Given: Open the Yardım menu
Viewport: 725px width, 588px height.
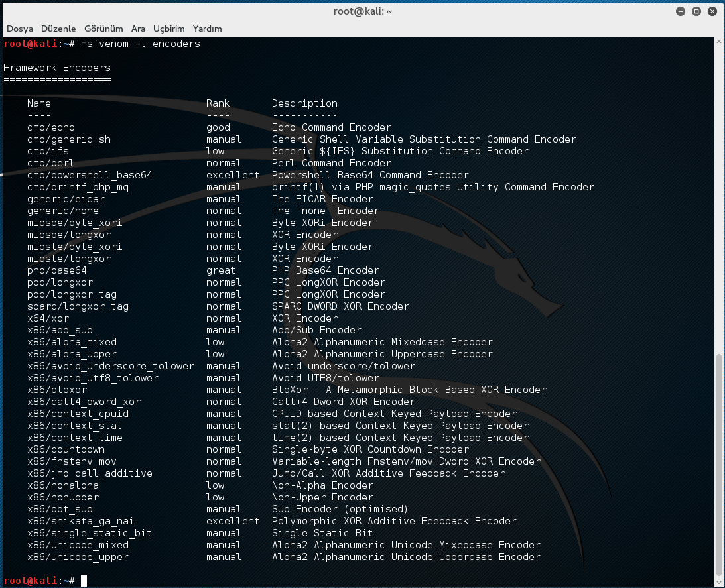Looking at the screenshot, I should tap(207, 29).
